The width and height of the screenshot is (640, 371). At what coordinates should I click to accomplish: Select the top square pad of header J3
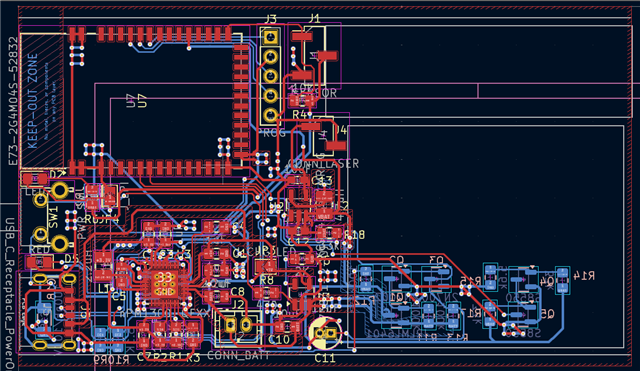tap(270, 37)
